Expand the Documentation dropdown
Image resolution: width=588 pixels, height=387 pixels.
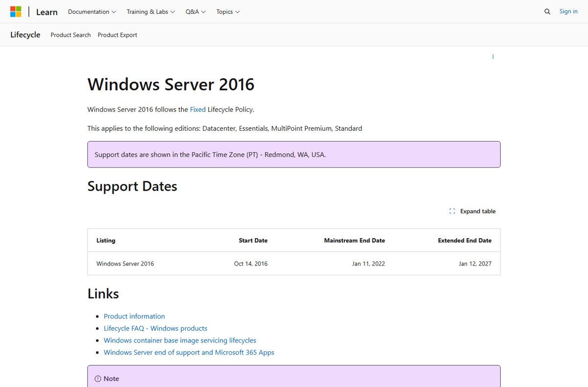pos(92,12)
